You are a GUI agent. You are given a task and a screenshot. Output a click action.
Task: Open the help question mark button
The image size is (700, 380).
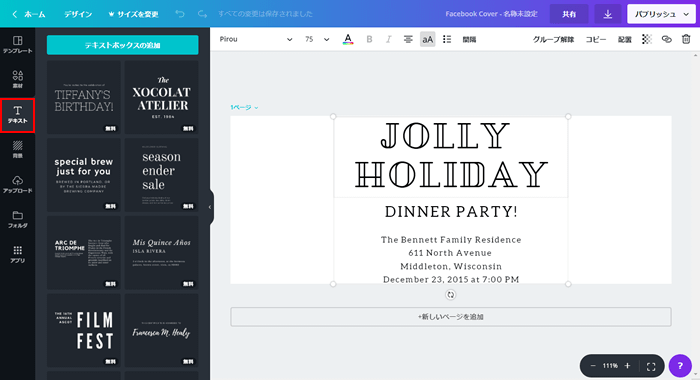pyautogui.click(x=680, y=366)
